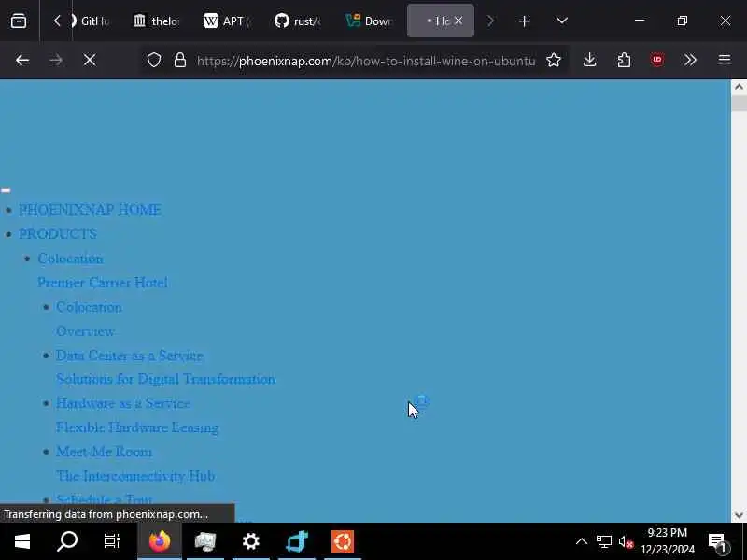Bookmark this page with the star
This screenshot has width=747, height=560.
point(554,60)
